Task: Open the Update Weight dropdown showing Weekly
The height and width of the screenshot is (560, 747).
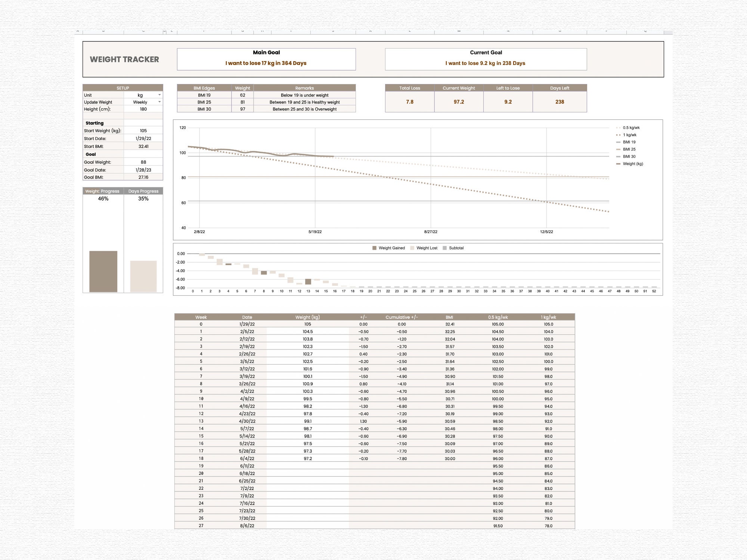Action: (161, 102)
